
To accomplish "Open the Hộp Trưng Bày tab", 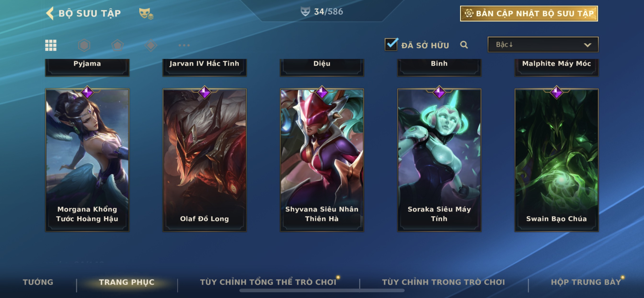I will pos(586,282).
